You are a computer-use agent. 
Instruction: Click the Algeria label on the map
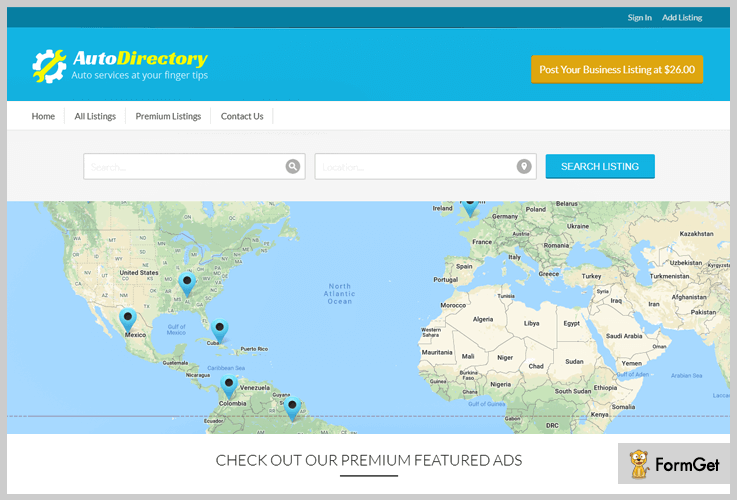tap(483, 319)
